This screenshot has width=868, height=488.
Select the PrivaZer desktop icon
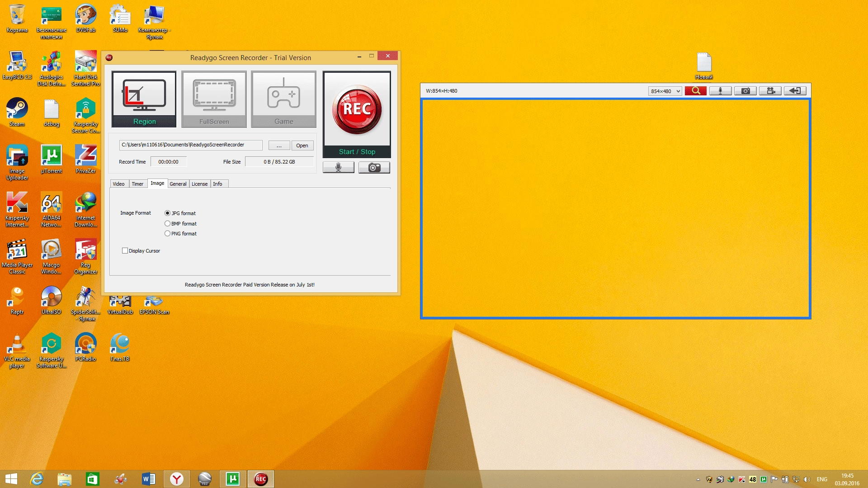point(86,159)
